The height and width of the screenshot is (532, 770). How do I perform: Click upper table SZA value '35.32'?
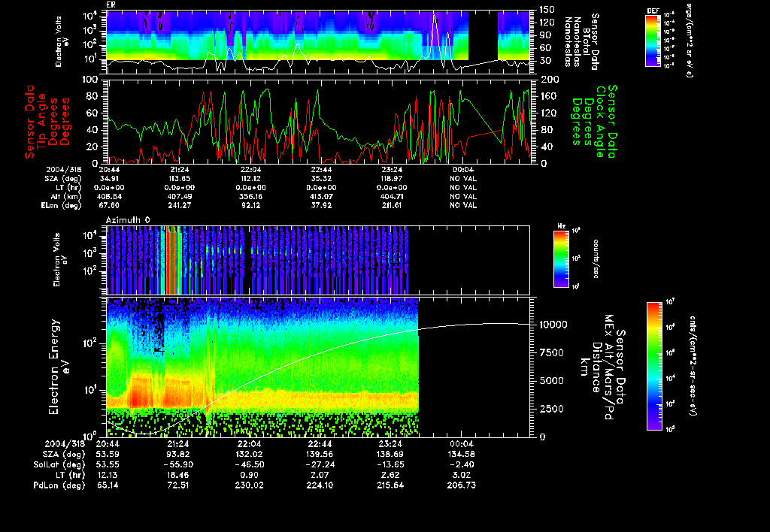[321, 179]
